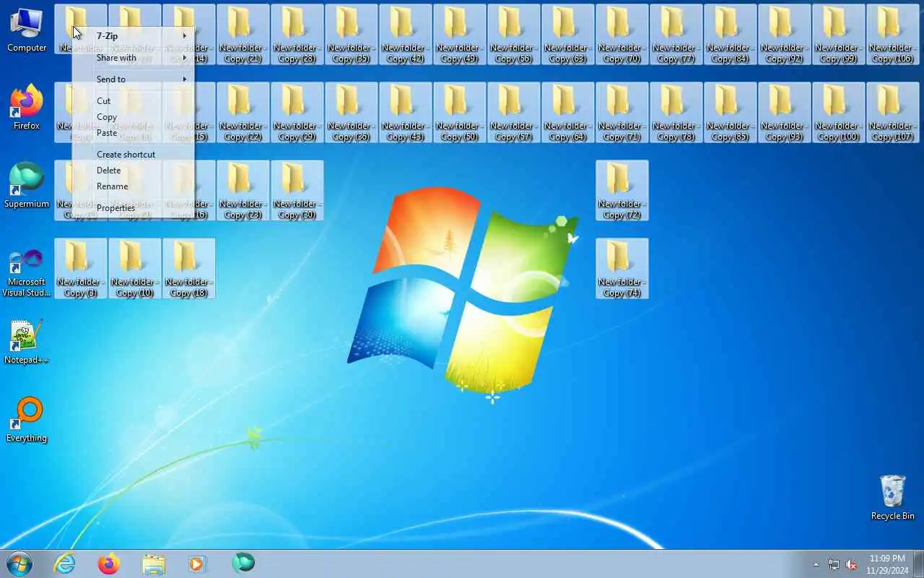Open the Recycle Bin icon

pyautogui.click(x=892, y=498)
